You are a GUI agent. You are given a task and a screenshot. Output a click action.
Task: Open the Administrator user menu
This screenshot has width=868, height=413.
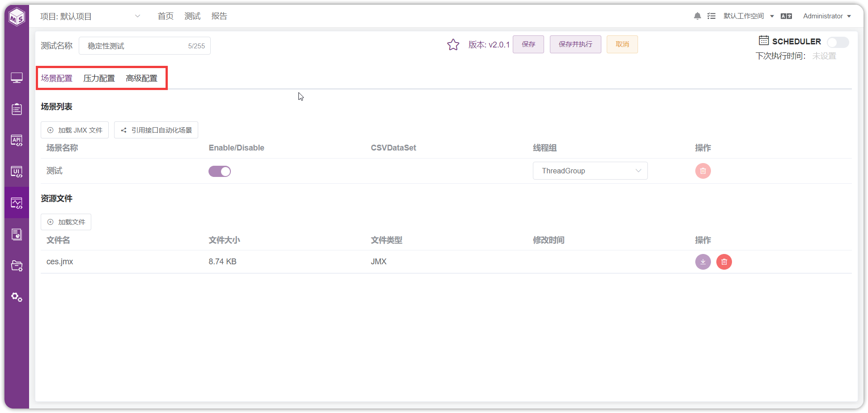(x=827, y=16)
